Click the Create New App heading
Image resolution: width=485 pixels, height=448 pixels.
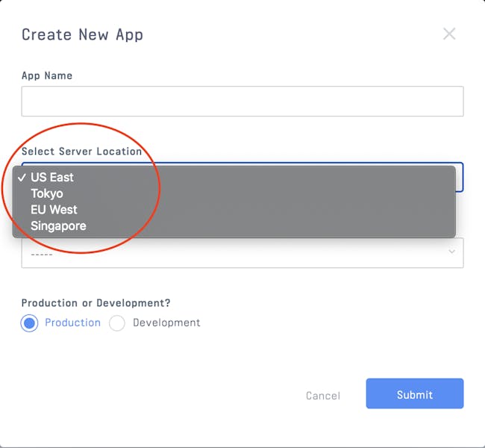(x=82, y=34)
